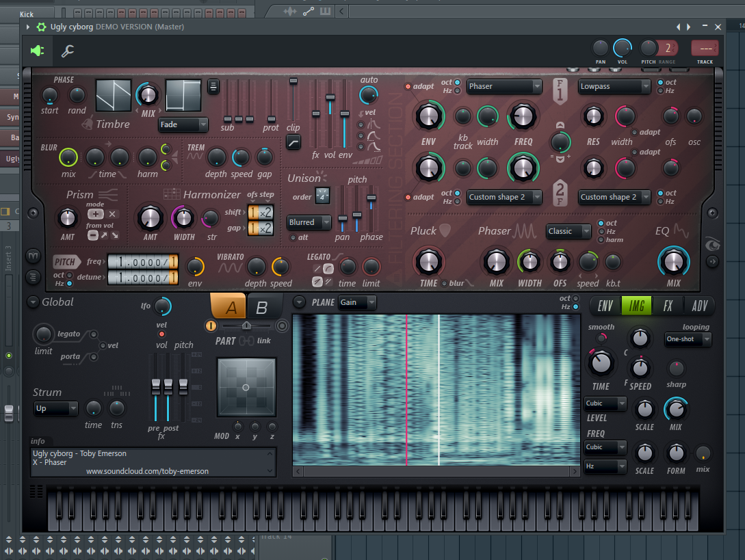Toggle the eye visualization icon
Image resolution: width=745 pixels, height=560 pixels.
click(x=712, y=245)
